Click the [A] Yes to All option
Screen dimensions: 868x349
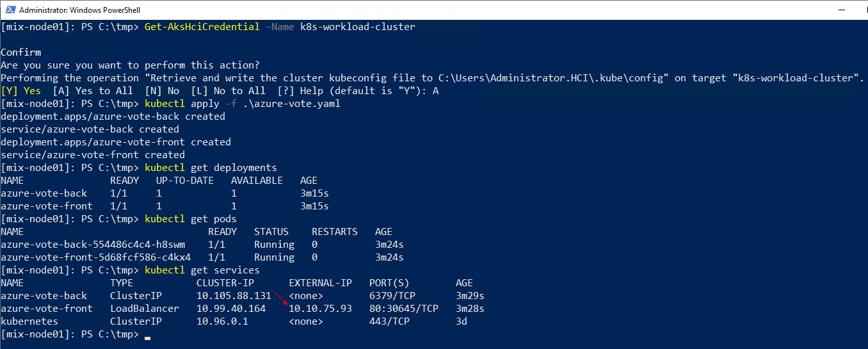[x=93, y=91]
